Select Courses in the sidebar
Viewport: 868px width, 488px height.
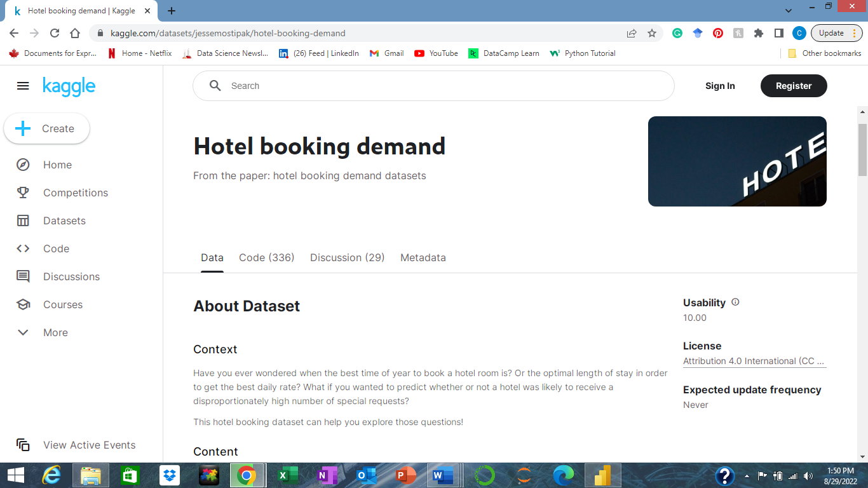23,304
